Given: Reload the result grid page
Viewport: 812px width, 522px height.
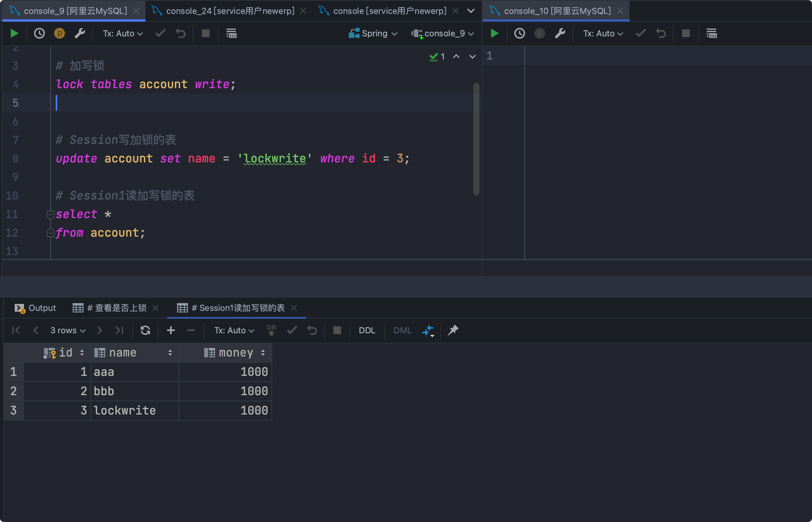Looking at the screenshot, I should pos(145,330).
